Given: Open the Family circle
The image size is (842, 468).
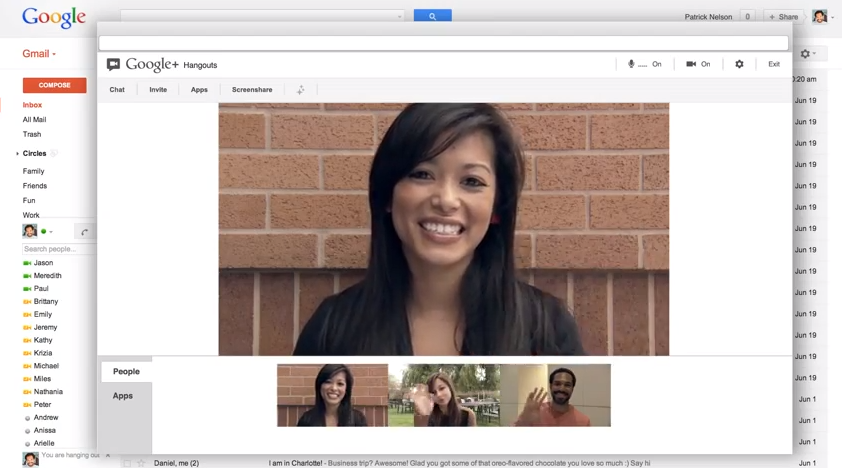Looking at the screenshot, I should (33, 171).
